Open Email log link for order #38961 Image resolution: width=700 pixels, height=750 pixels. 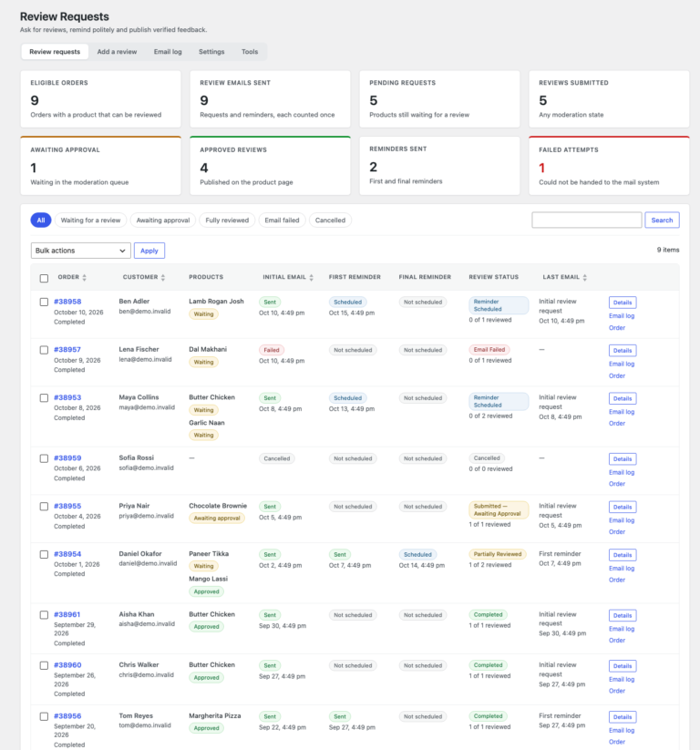622,629
